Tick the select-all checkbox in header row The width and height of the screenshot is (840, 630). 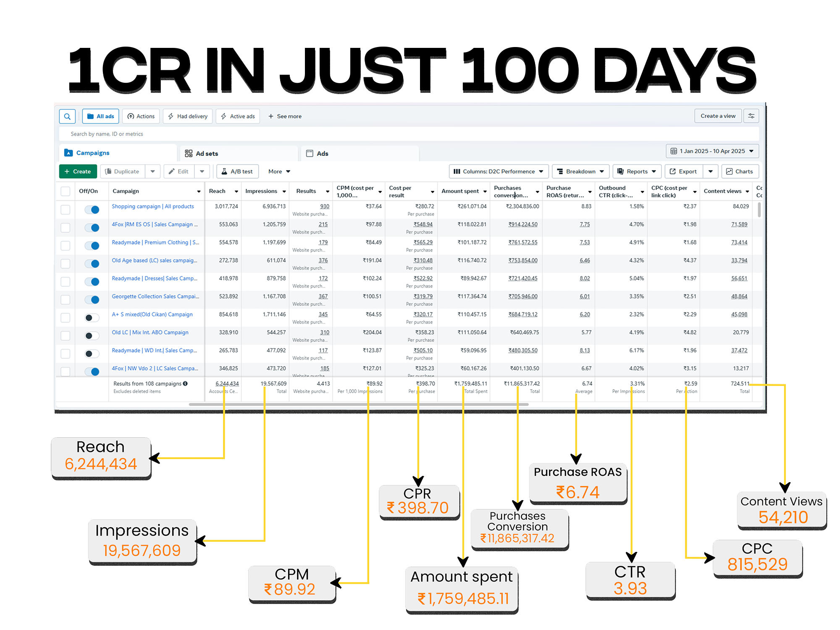click(x=66, y=191)
